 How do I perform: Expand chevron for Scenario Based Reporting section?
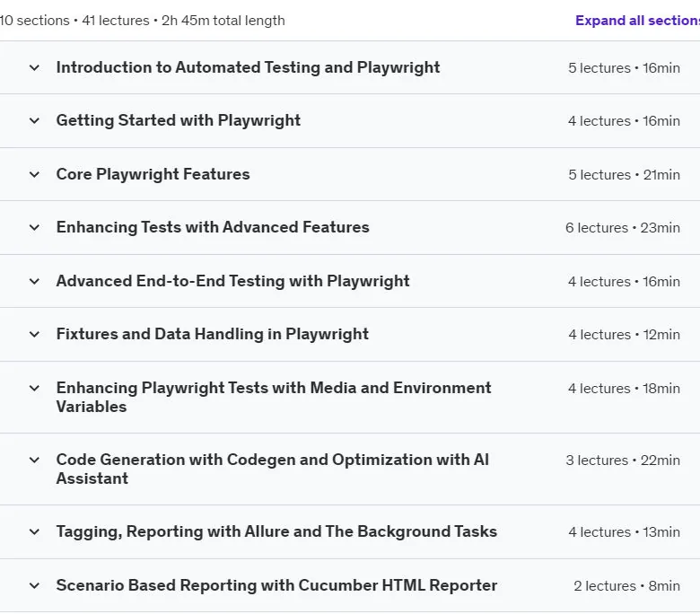coord(34,585)
